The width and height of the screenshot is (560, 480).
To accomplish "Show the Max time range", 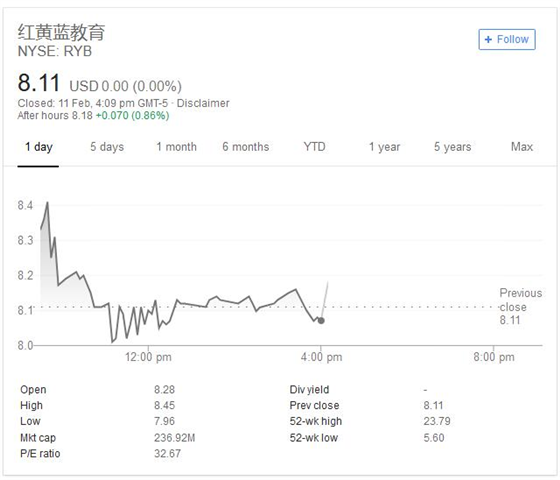I will coord(522,147).
